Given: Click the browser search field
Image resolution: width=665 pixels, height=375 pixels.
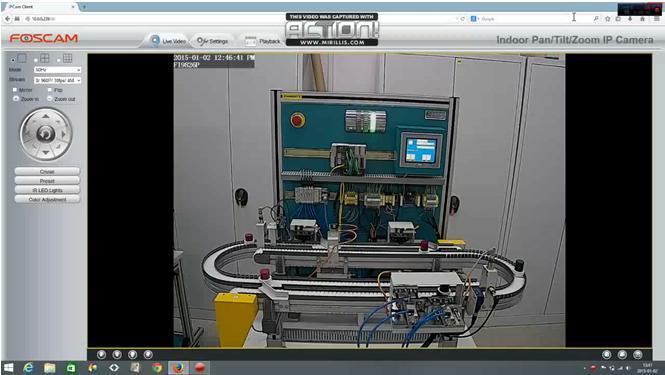Looking at the screenshot, I should (x=530, y=19).
